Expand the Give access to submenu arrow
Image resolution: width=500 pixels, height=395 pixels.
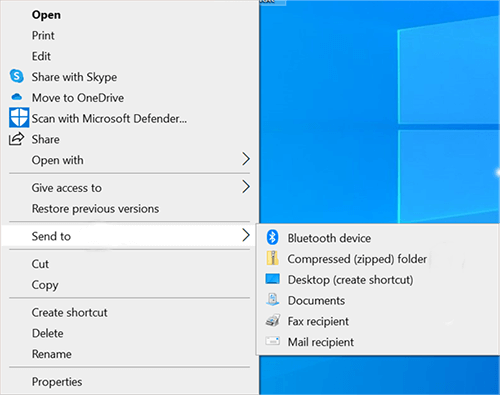pos(246,187)
